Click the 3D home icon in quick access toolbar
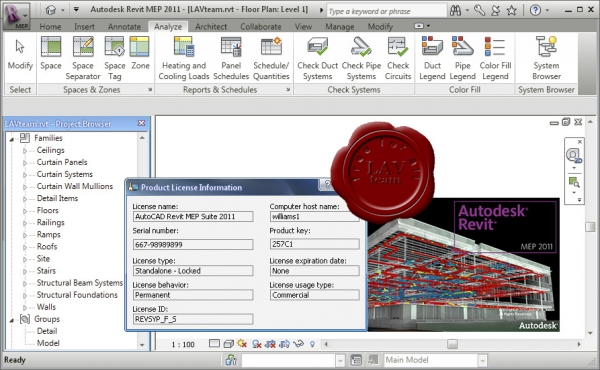Image resolution: width=600 pixels, height=370 pixels. (51, 10)
